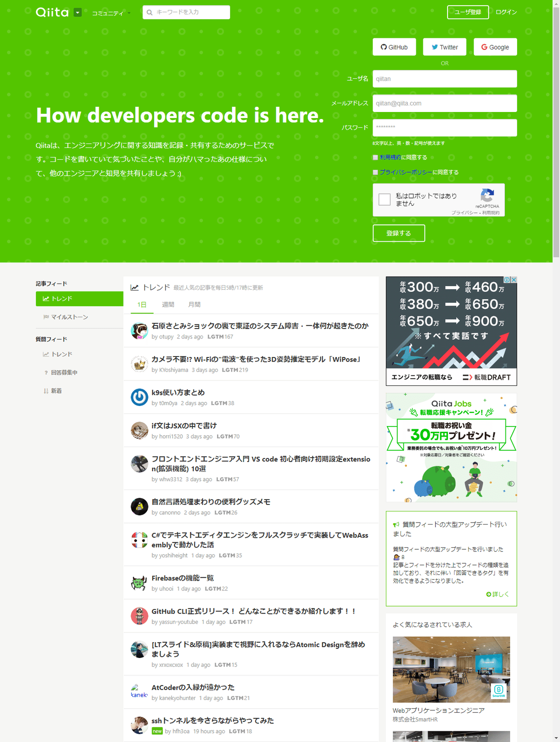This screenshot has height=742, width=560.
Task: Select トレンド under 記事フィード
Action: (x=79, y=299)
